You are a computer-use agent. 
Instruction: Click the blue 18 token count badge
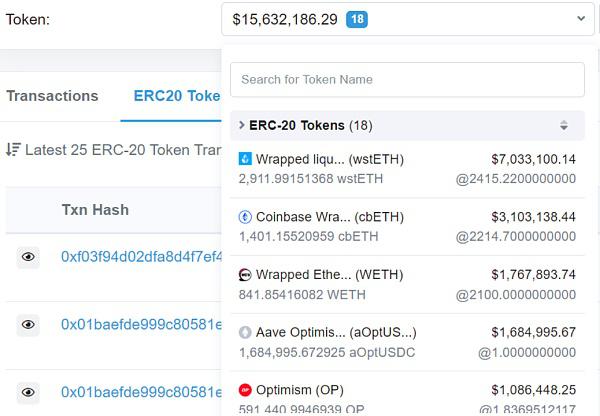357,19
